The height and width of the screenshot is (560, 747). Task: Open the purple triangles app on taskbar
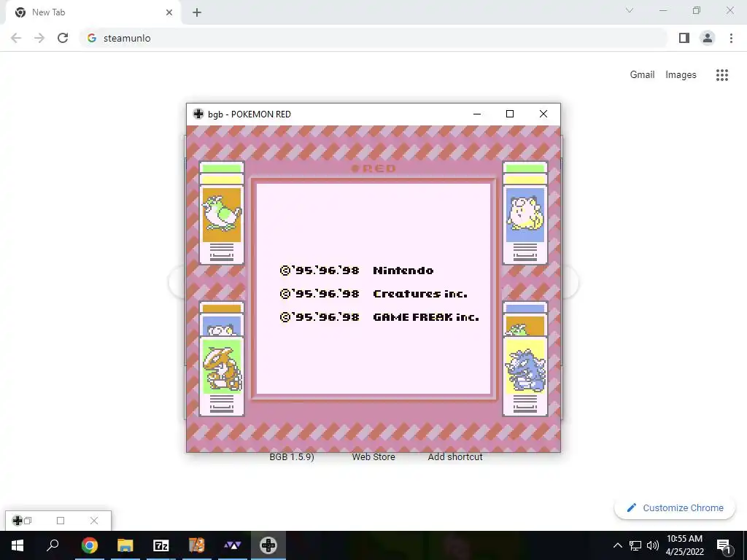point(233,545)
